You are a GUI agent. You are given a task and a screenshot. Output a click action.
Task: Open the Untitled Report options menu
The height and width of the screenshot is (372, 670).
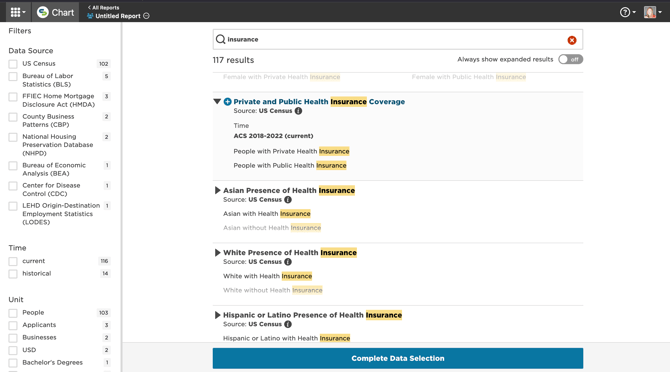point(146,16)
